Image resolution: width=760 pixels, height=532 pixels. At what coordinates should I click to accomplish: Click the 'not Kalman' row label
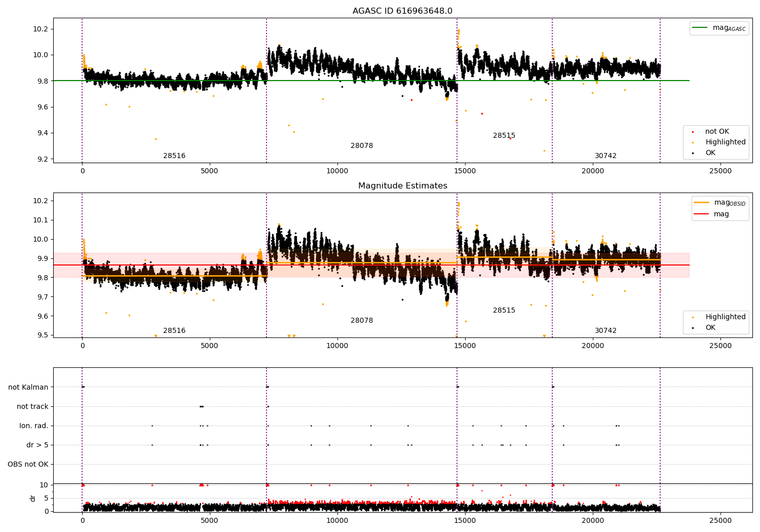(x=28, y=388)
